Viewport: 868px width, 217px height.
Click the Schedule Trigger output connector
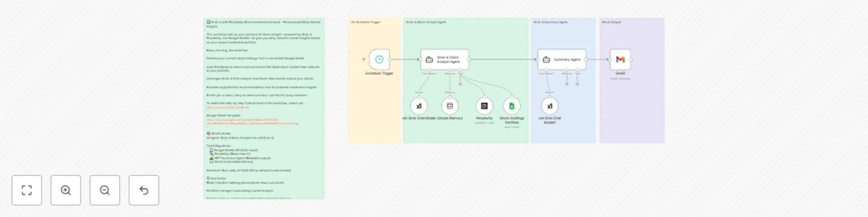click(x=390, y=59)
